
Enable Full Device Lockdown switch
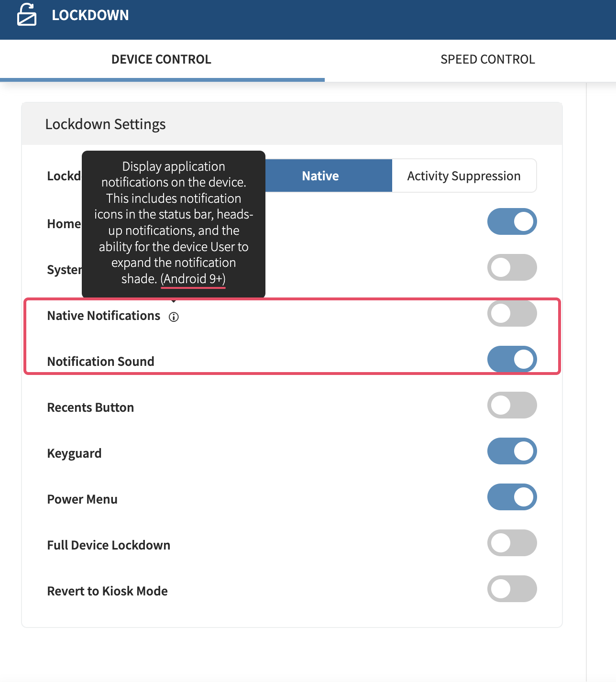click(x=512, y=543)
